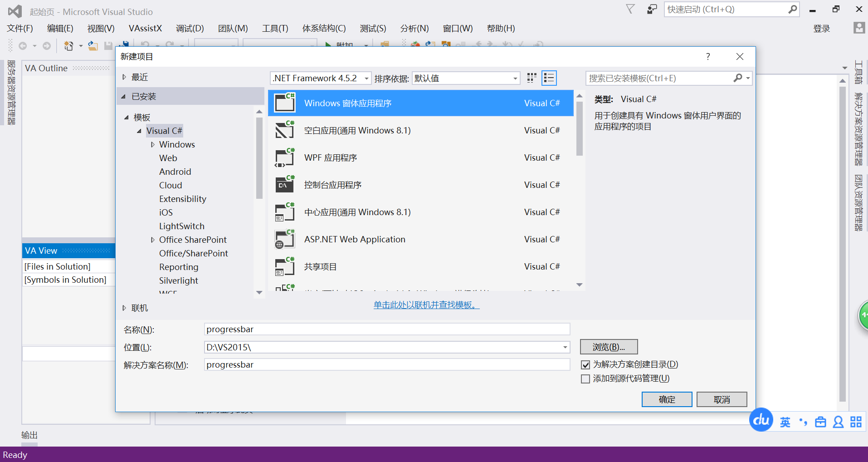
Task: Click the 确定 button
Action: [667, 399]
